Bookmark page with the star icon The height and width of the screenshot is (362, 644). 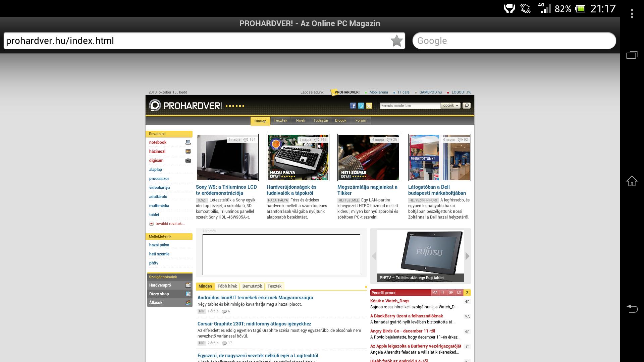pos(396,41)
